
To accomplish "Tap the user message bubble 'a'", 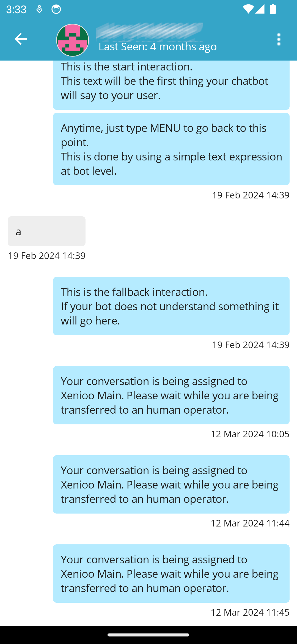I will pos(46,231).
